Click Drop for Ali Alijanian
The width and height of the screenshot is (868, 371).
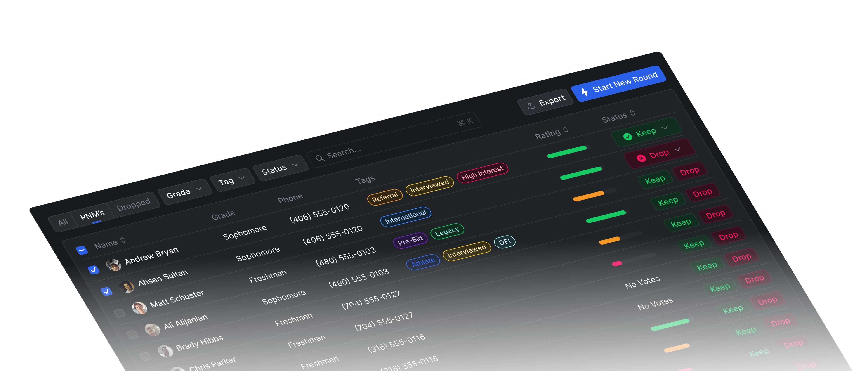[x=703, y=193]
